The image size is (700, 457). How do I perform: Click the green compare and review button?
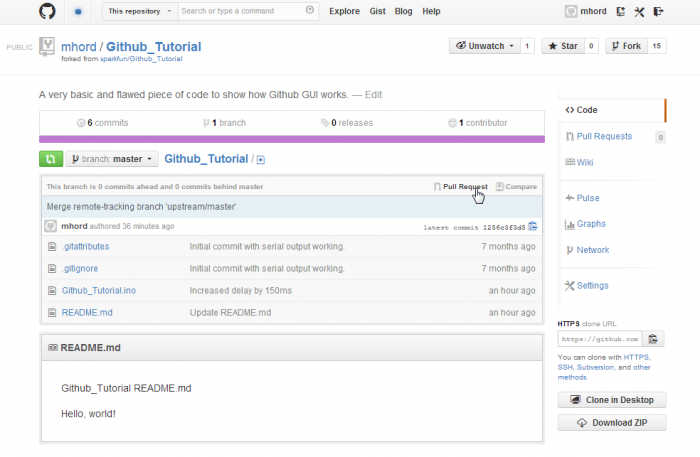pyautogui.click(x=51, y=159)
